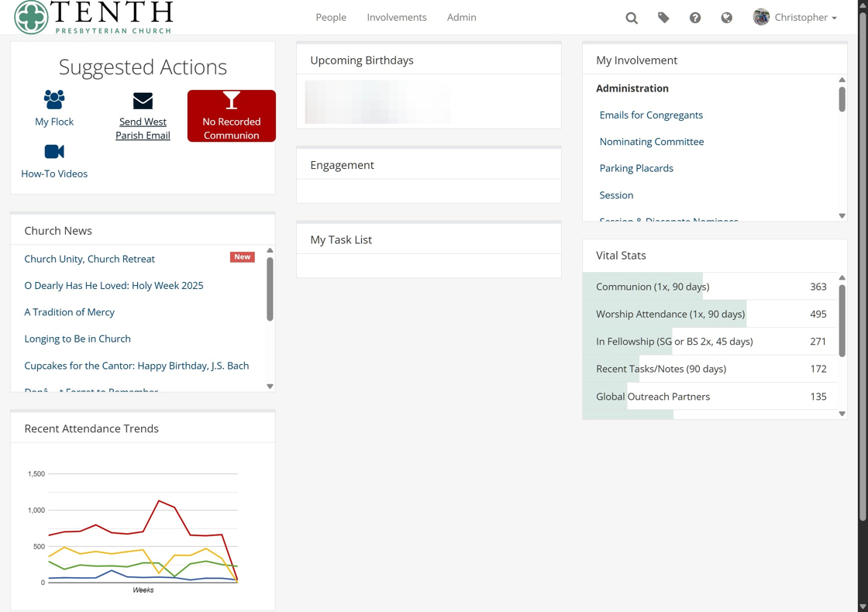
Task: Open the My Flock link text
Action: point(54,122)
